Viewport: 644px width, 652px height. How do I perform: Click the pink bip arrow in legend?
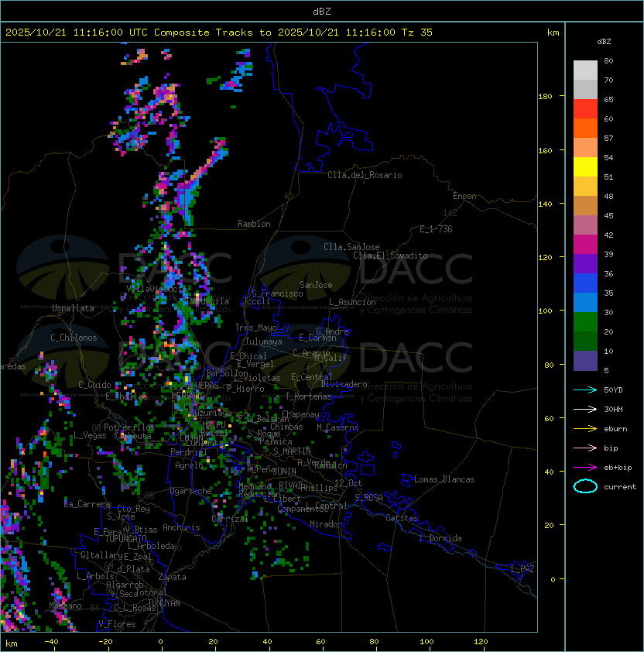click(585, 448)
